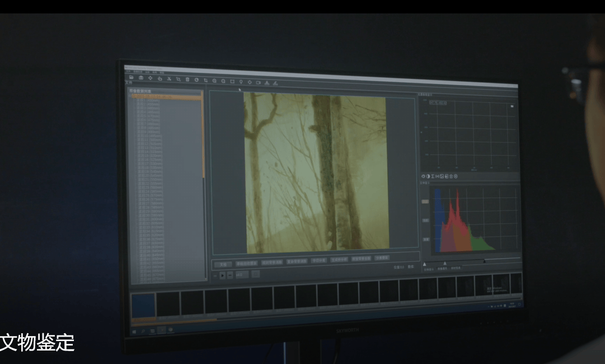605x364 pixels.
Task: Click the leftmost white histogram slider triangle
Action: (424, 264)
